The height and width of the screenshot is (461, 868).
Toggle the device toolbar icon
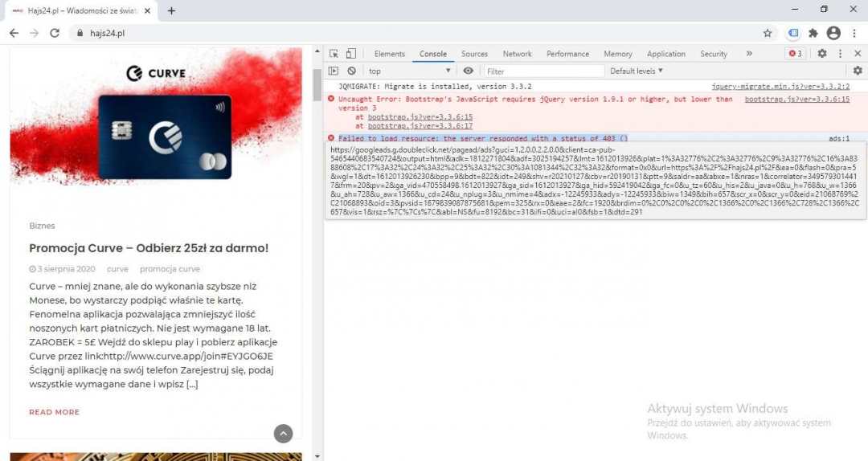pos(351,54)
